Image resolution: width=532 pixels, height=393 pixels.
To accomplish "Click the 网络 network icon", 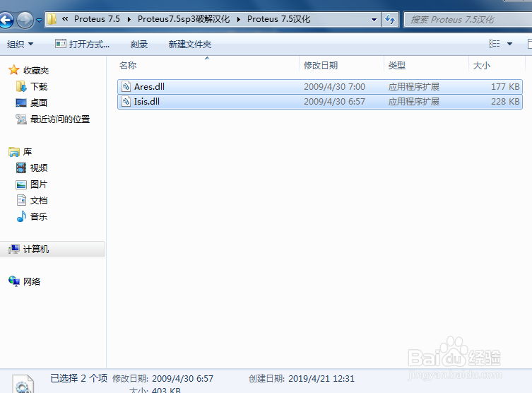I will pyautogui.click(x=14, y=281).
